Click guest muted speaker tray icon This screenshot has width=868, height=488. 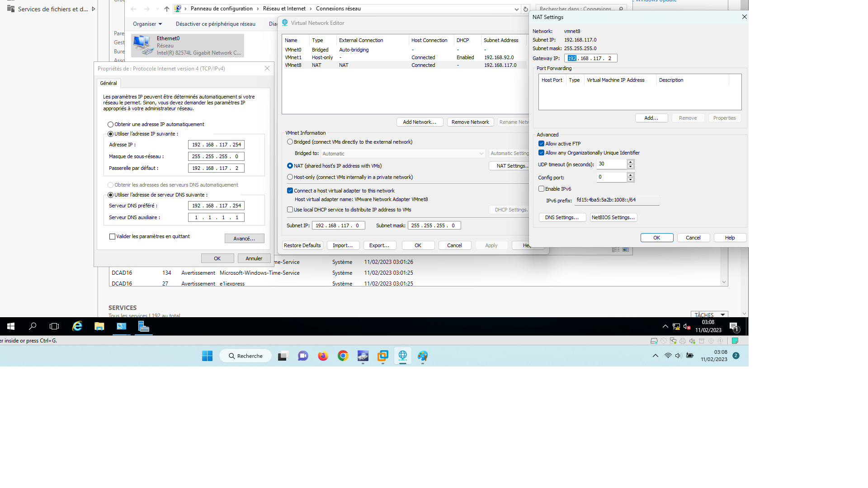(x=687, y=327)
